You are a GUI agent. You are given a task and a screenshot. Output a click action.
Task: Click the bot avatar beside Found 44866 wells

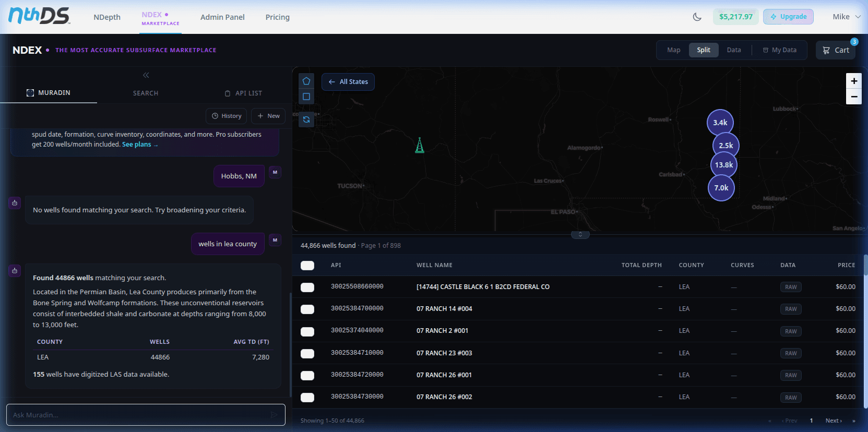point(15,270)
